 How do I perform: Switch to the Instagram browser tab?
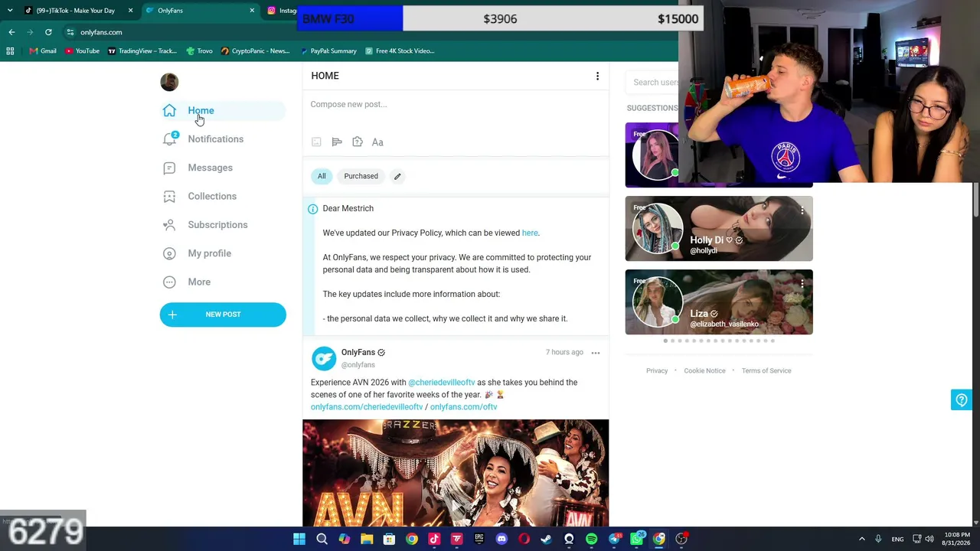point(282,11)
